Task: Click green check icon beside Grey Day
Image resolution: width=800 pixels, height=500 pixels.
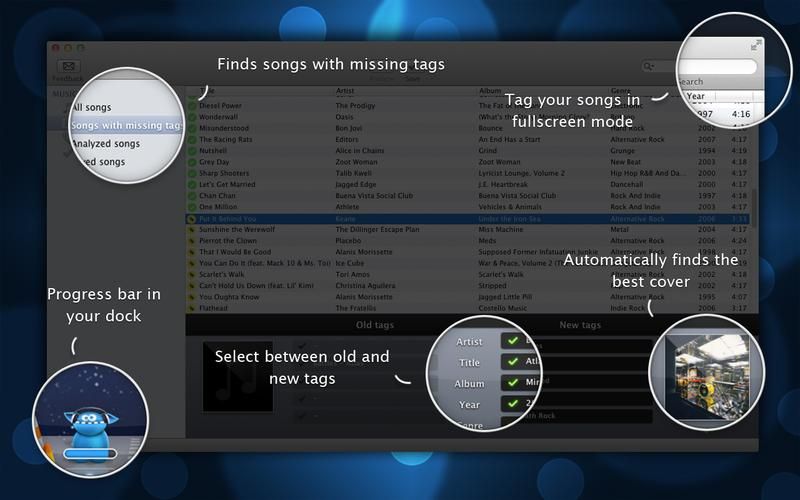Action: 192,162
